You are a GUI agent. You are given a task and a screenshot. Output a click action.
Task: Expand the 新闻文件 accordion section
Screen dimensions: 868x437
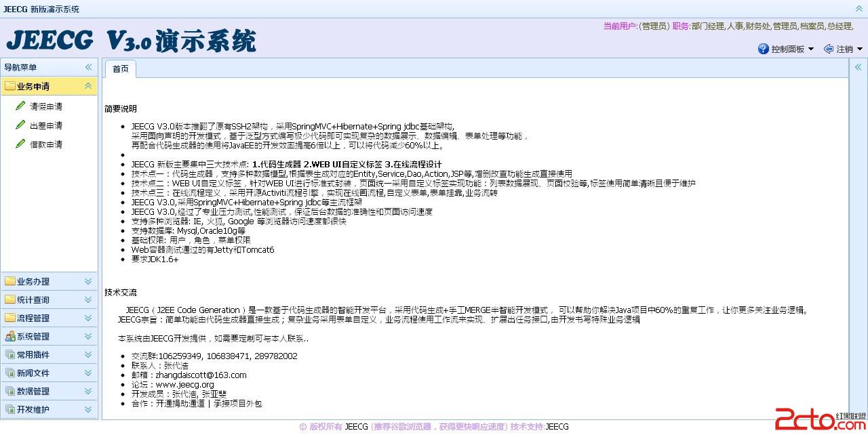pos(88,373)
